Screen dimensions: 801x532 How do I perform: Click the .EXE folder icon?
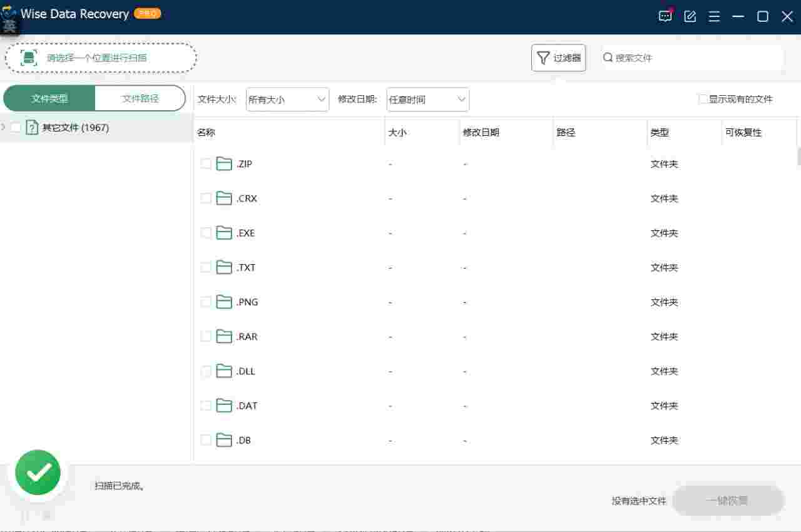[224, 233]
